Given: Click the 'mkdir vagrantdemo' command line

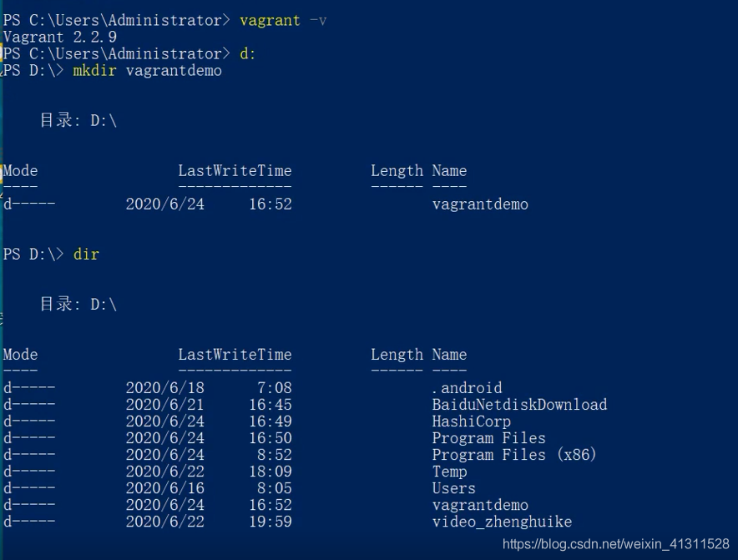Looking at the screenshot, I should point(147,71).
